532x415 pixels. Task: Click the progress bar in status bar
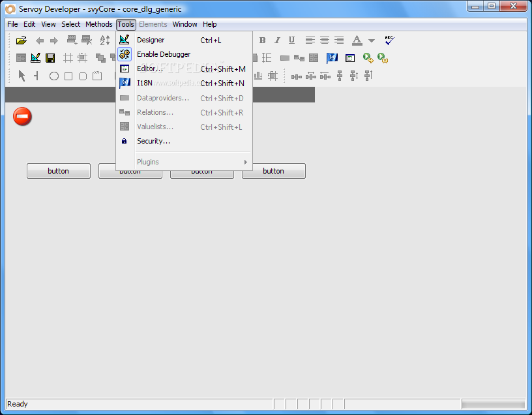pos(494,404)
